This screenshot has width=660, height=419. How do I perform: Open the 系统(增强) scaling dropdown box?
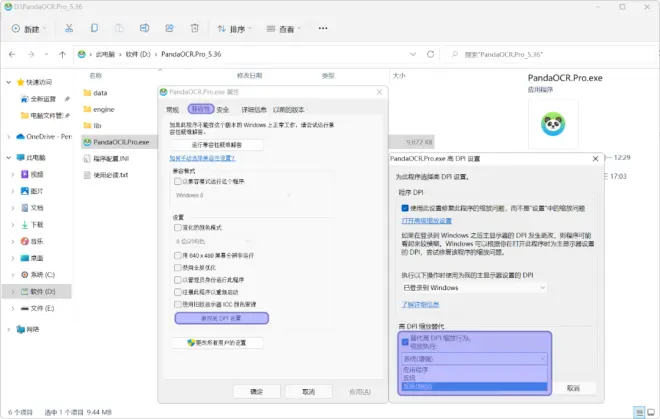(474, 359)
